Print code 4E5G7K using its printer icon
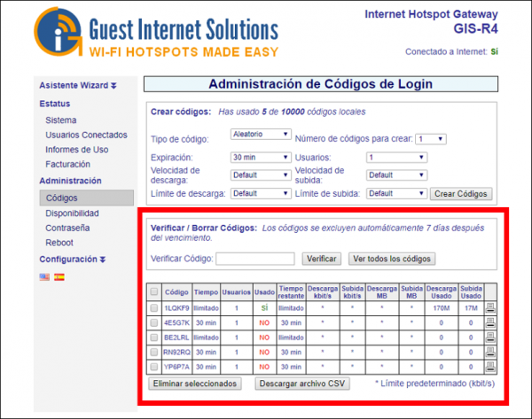 click(x=490, y=322)
